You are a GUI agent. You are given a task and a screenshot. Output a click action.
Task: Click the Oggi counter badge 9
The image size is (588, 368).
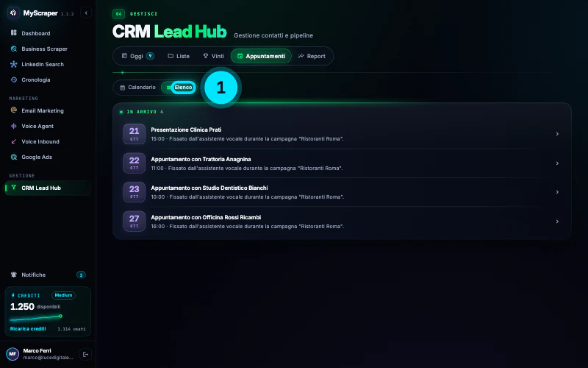151,56
